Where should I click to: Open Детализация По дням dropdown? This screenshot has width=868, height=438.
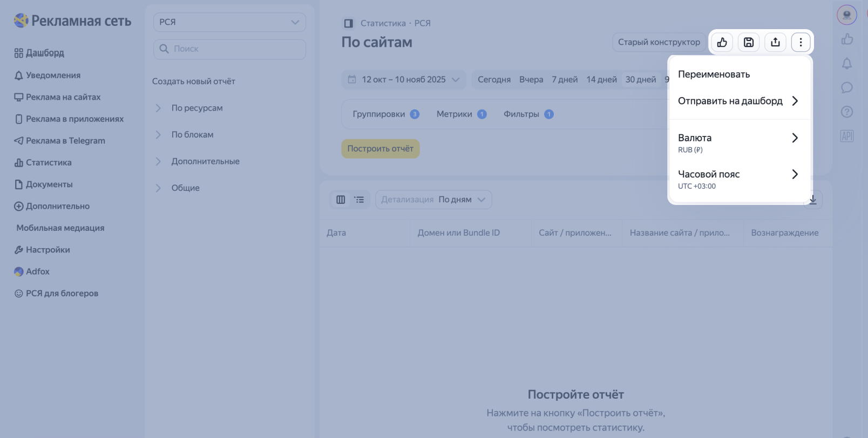point(433,200)
